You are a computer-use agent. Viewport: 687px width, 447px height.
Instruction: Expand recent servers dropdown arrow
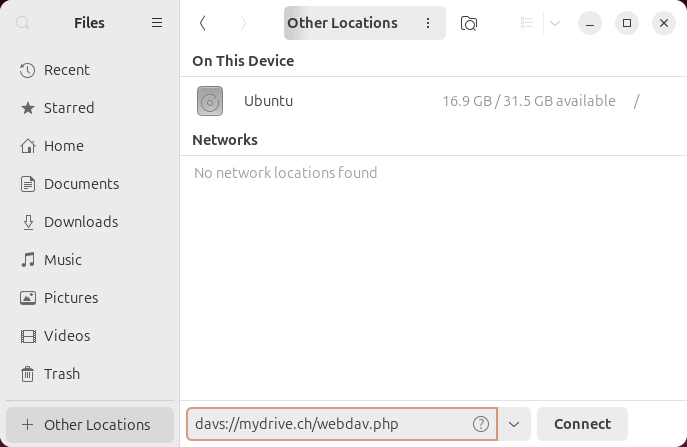click(x=514, y=424)
